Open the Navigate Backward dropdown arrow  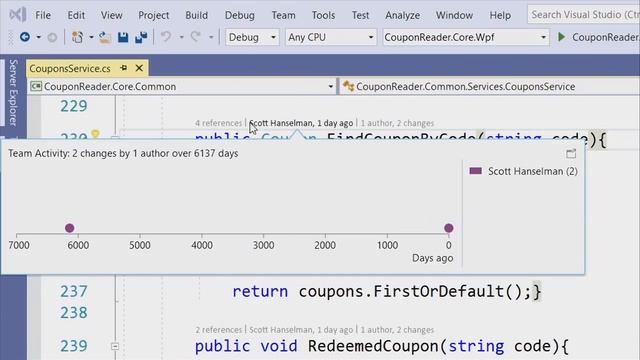click(38, 38)
